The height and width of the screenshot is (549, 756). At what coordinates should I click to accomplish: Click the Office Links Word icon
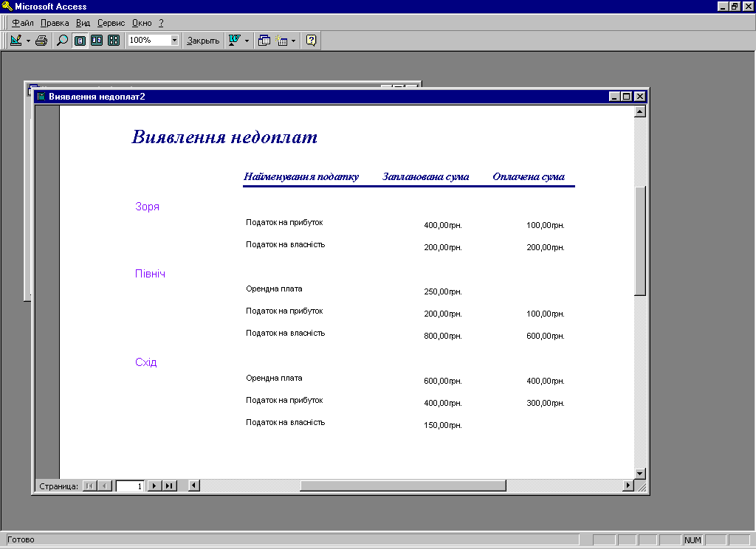(x=235, y=41)
